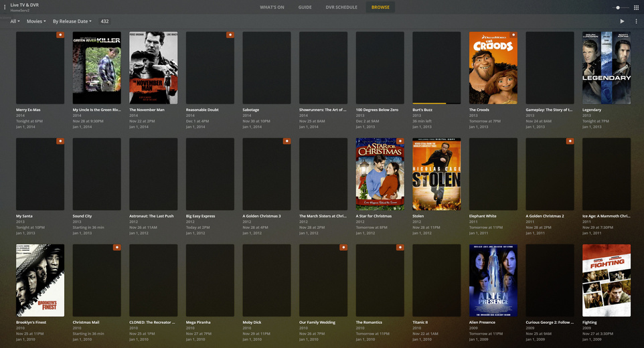The image size is (644, 348).
Task: Open The Croods poster thumbnail
Action: pyautogui.click(x=493, y=68)
